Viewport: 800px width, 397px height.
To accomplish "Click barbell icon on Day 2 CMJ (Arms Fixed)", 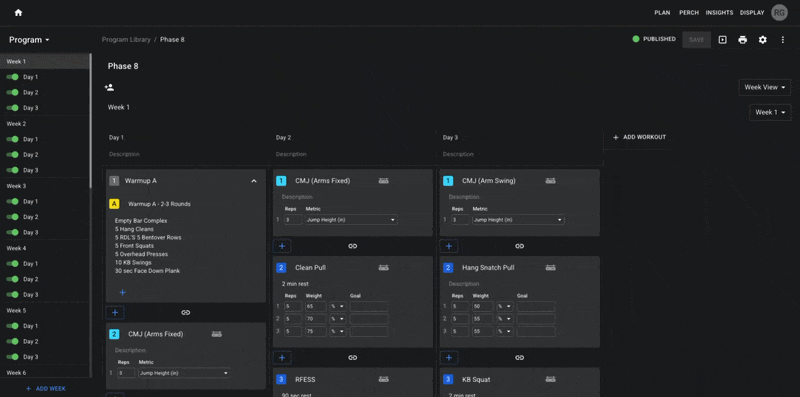I will pos(383,181).
